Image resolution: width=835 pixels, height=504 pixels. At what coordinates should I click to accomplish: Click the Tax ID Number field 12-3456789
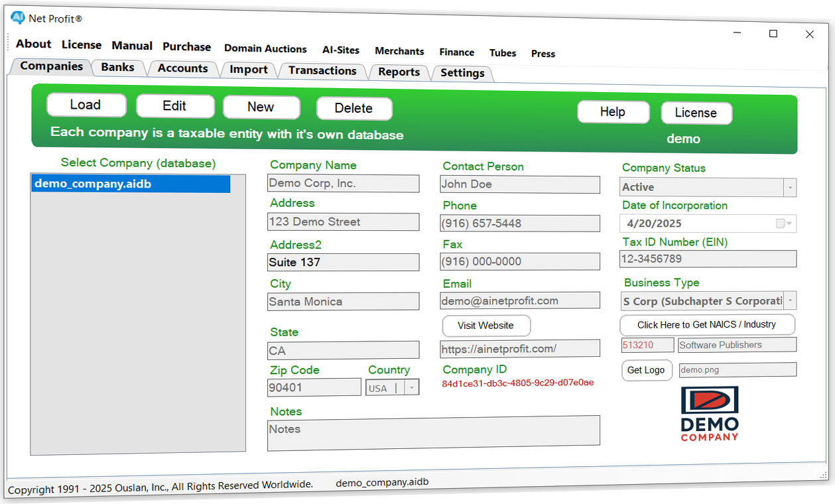(x=708, y=259)
